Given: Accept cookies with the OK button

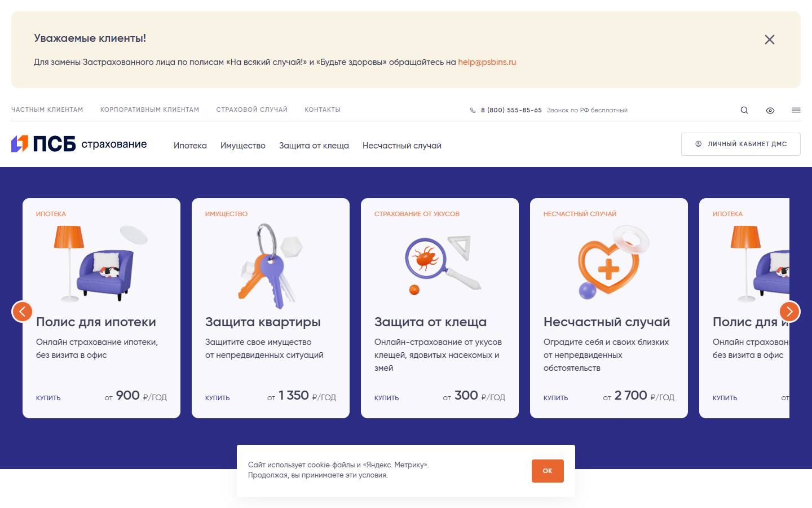Looking at the screenshot, I should [x=548, y=471].
